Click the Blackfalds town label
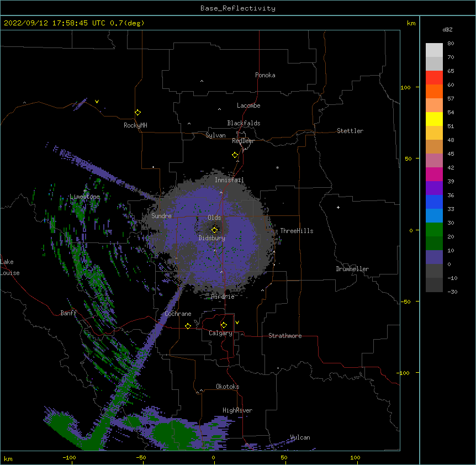This screenshot has height=465, width=476. tap(244, 123)
